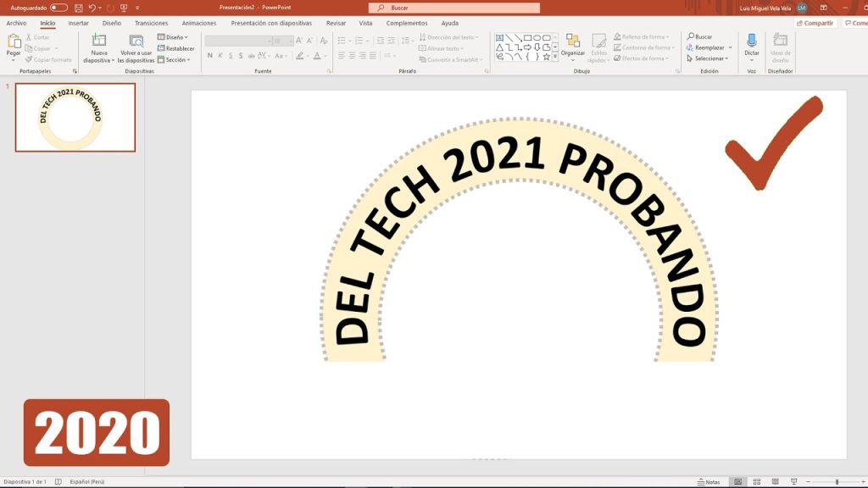
Task: Click the Save icon in title bar
Action: [79, 8]
